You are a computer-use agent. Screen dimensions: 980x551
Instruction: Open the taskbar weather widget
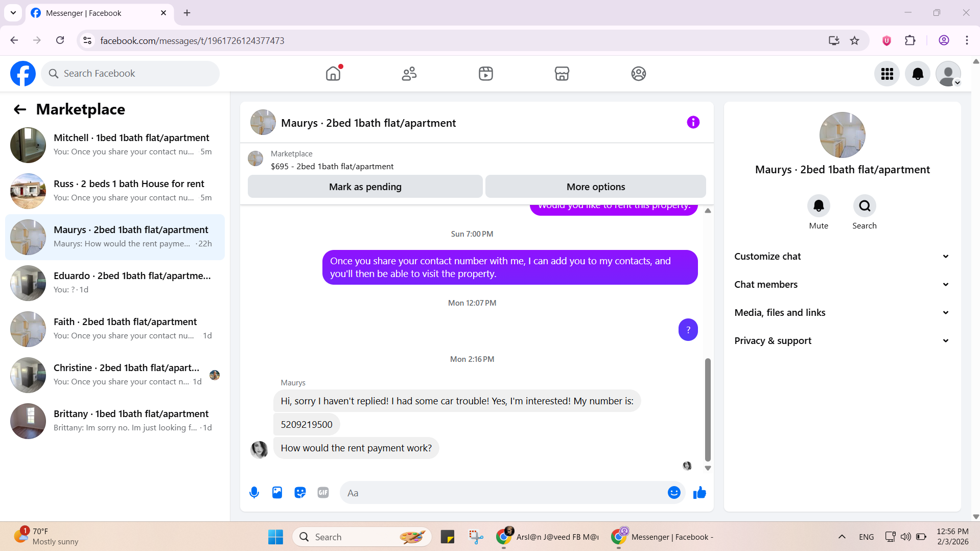pyautogui.click(x=46, y=537)
